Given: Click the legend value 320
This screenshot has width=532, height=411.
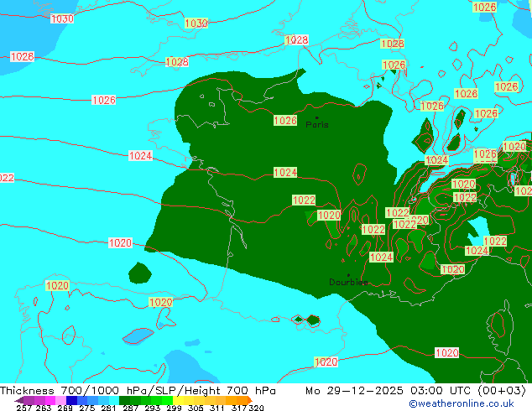Looking at the screenshot, I should click(x=256, y=408).
